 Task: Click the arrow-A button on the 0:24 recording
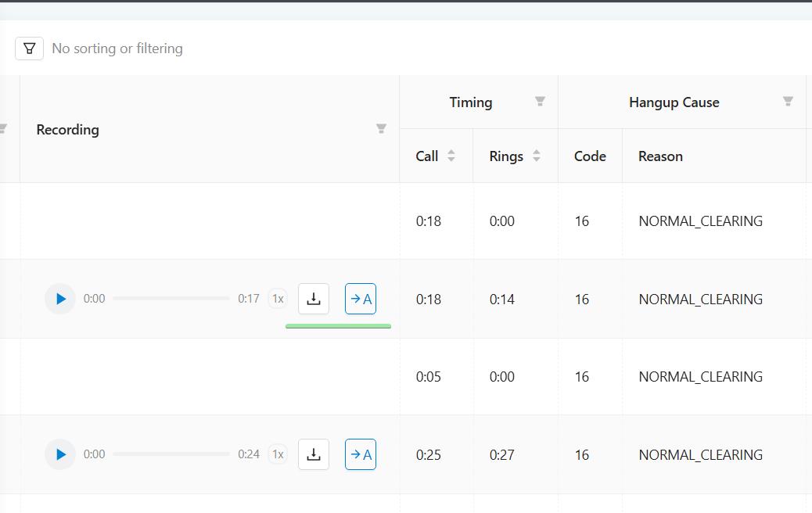(361, 454)
